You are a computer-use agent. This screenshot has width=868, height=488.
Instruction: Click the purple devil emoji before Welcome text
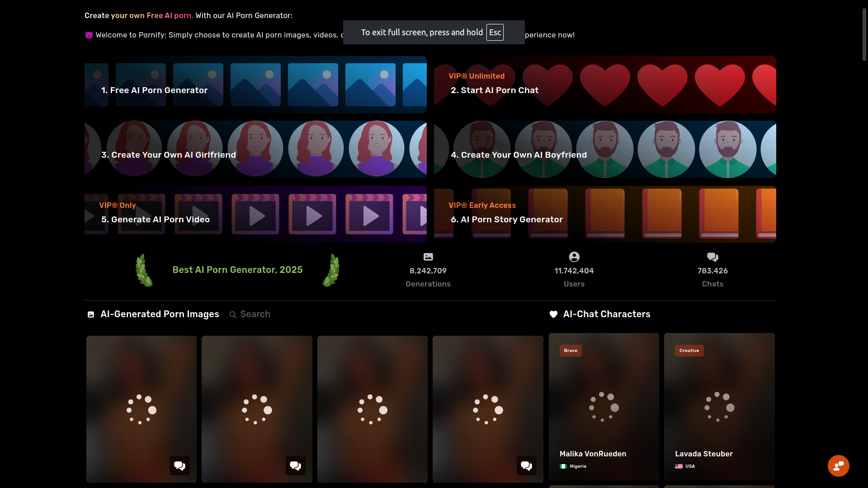coord(89,35)
